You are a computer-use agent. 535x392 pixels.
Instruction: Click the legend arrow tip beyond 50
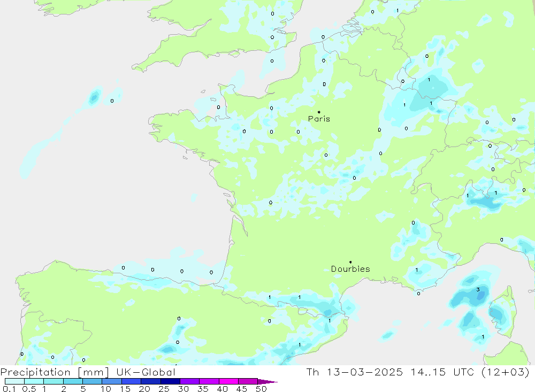click(268, 382)
